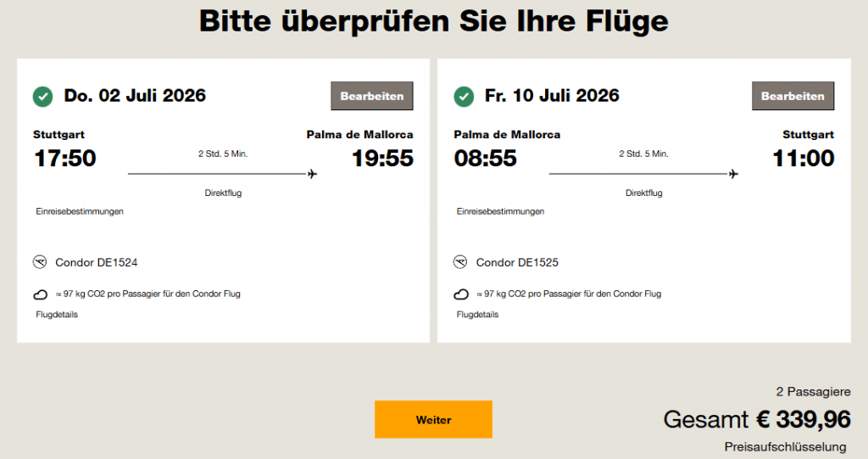Expand Flugdetails for Condor DE1524
The image size is (868, 459).
click(x=58, y=315)
